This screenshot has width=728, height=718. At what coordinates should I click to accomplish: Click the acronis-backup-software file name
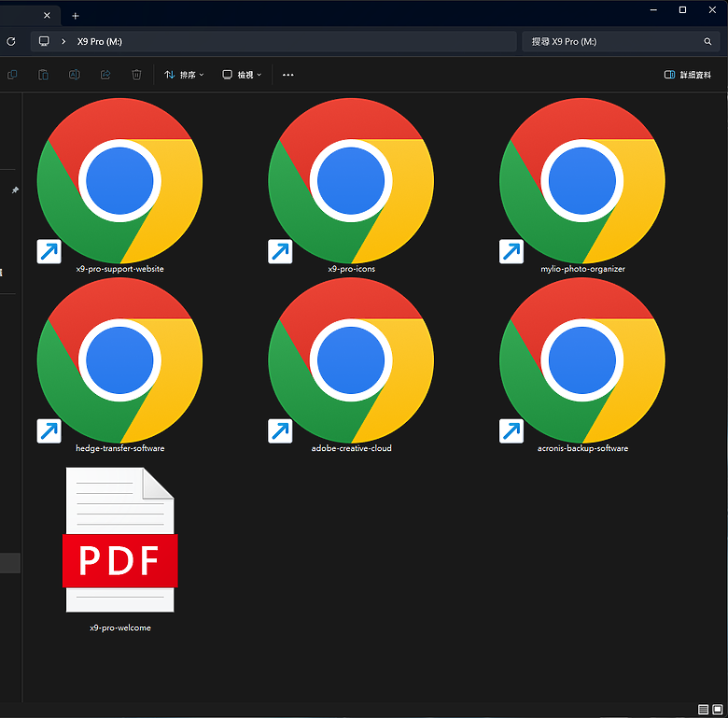pyautogui.click(x=582, y=448)
